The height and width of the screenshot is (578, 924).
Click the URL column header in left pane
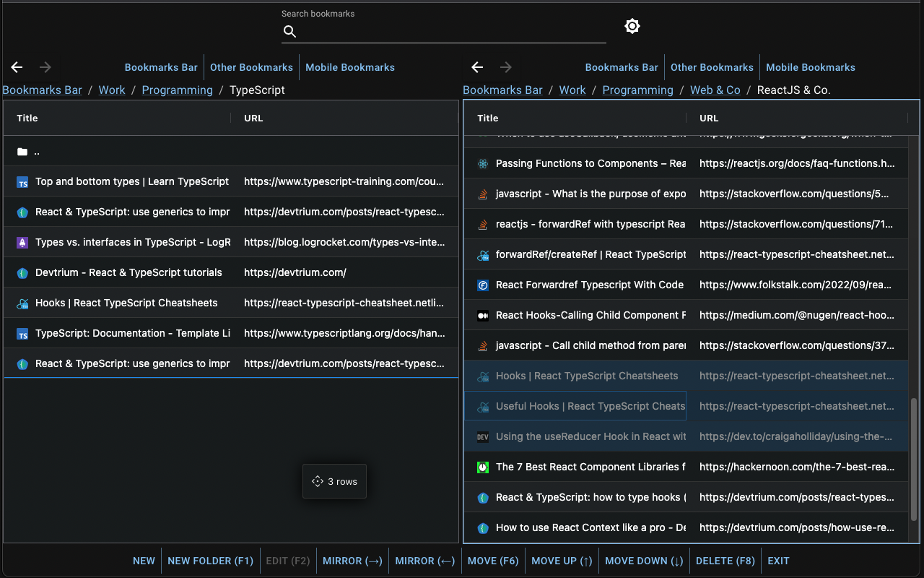344,118
